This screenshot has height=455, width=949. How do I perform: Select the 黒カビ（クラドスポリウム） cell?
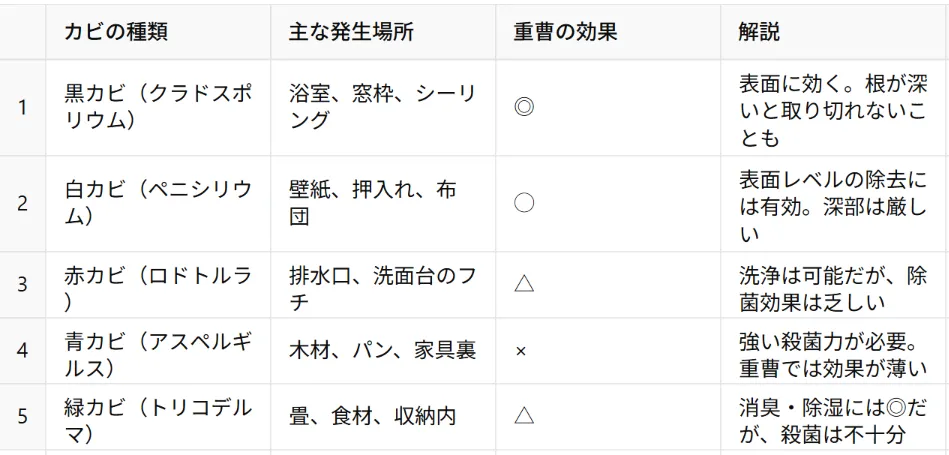tap(158, 107)
